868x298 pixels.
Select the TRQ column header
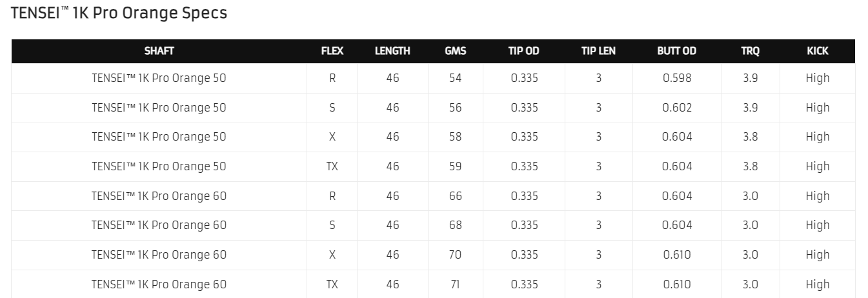(750, 51)
